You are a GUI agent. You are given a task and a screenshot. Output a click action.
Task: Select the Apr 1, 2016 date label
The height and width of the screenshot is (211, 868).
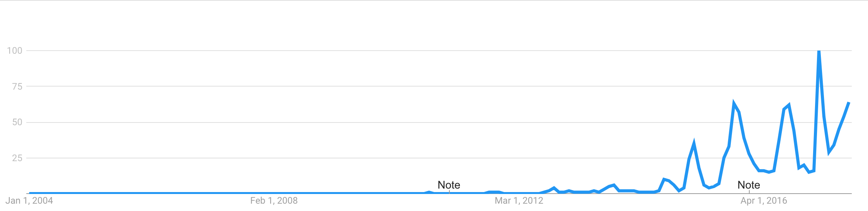764,201
